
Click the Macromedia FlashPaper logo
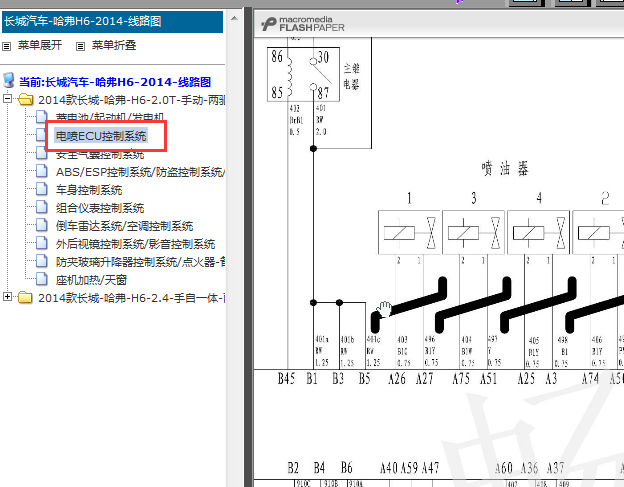[x=302, y=24]
